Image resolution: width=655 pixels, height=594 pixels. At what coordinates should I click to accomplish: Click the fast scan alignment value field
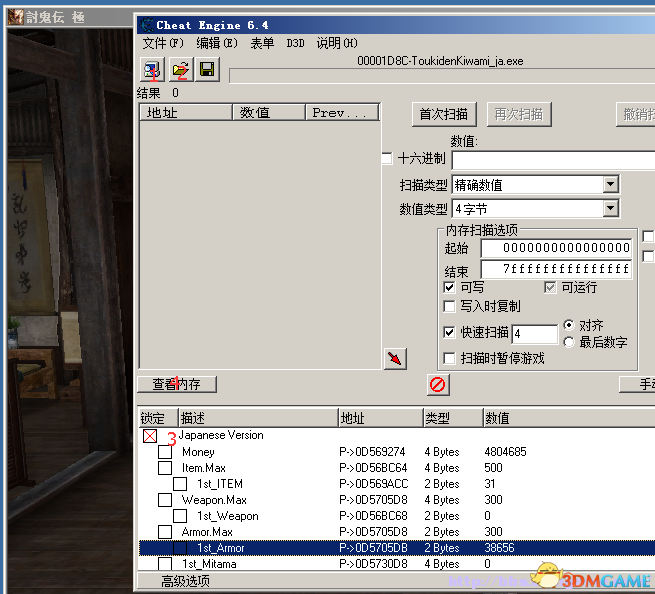click(535, 334)
